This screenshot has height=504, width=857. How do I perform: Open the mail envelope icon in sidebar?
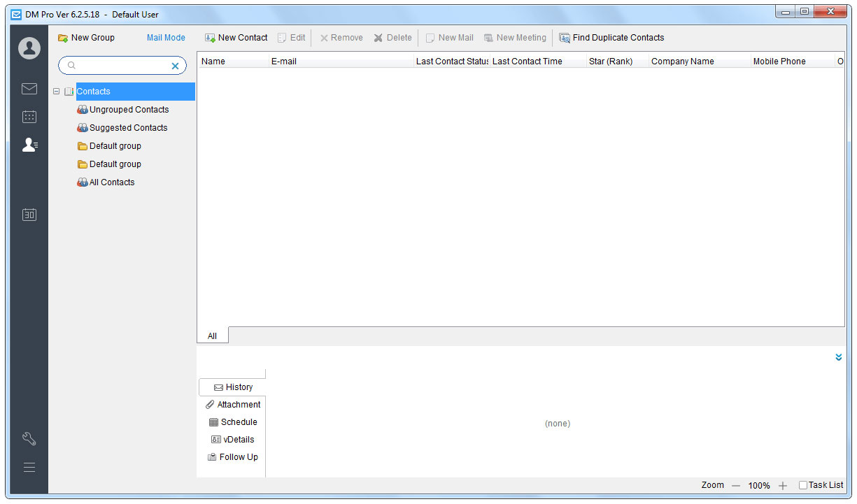pyautogui.click(x=29, y=89)
